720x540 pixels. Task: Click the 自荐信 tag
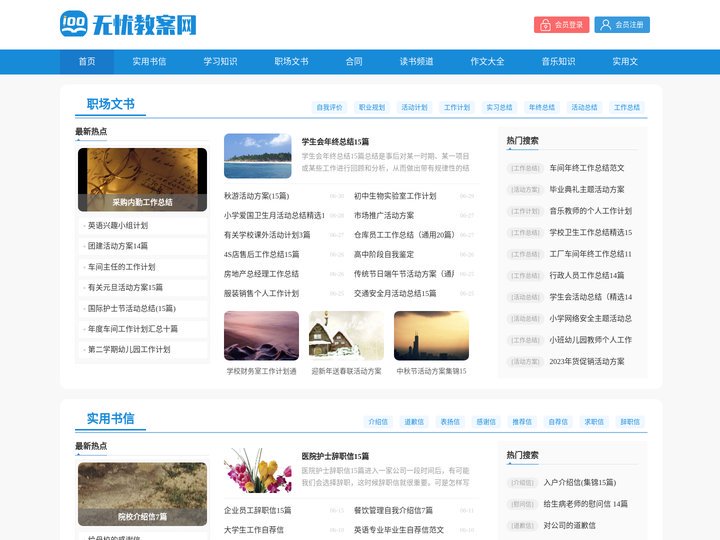[x=558, y=422]
